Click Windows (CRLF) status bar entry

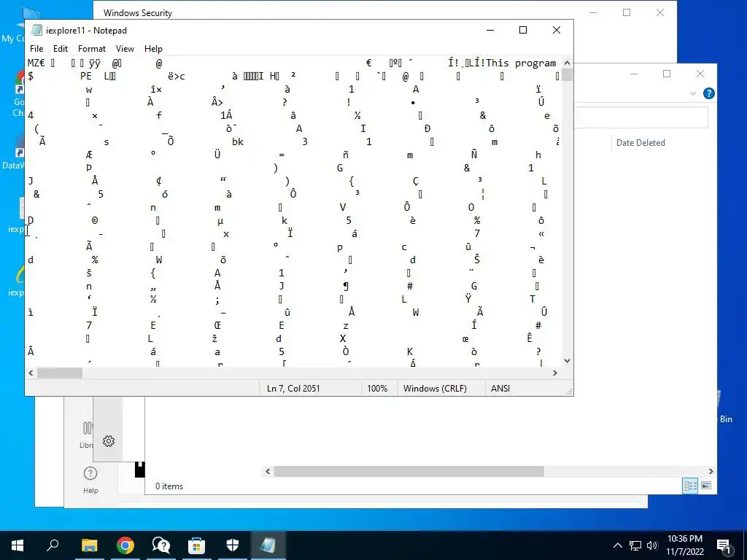[x=435, y=388]
